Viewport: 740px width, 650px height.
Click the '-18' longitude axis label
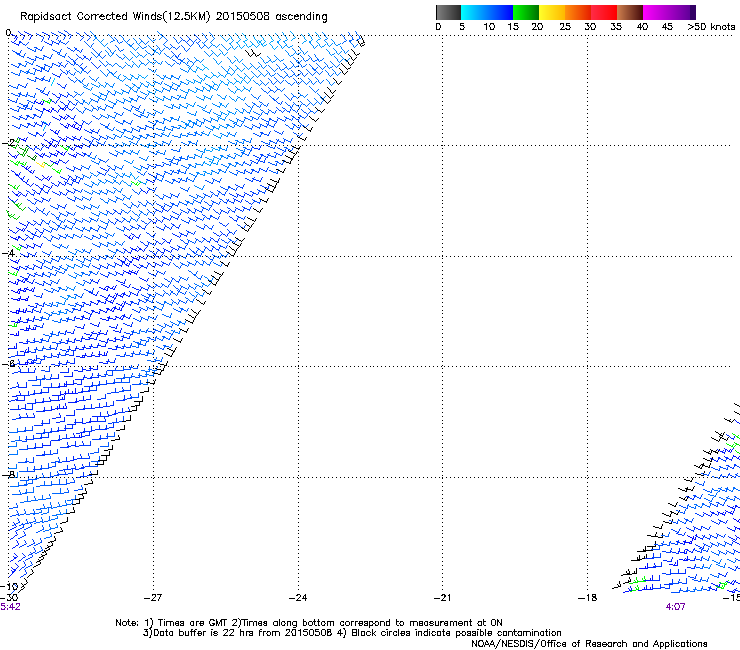click(x=588, y=598)
